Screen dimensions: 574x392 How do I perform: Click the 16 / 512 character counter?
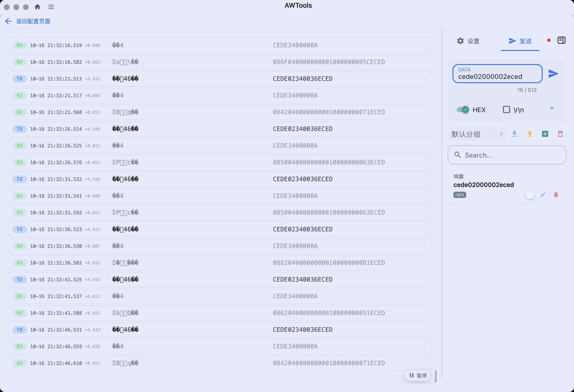[527, 90]
